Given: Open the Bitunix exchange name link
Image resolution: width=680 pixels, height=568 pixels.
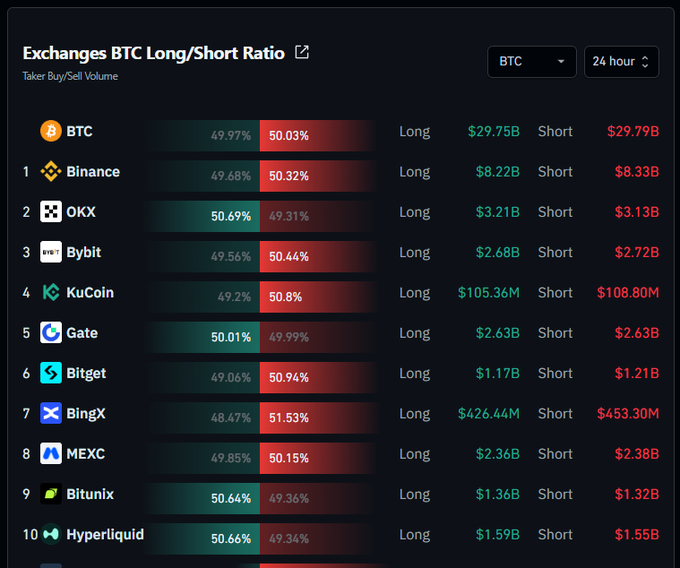Looking at the screenshot, I should [x=90, y=494].
